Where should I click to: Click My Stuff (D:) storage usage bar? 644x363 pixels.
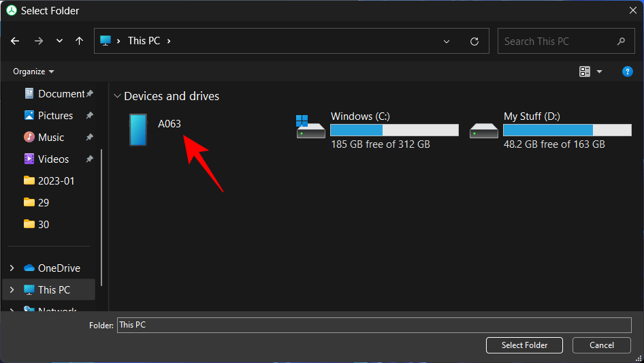(567, 130)
